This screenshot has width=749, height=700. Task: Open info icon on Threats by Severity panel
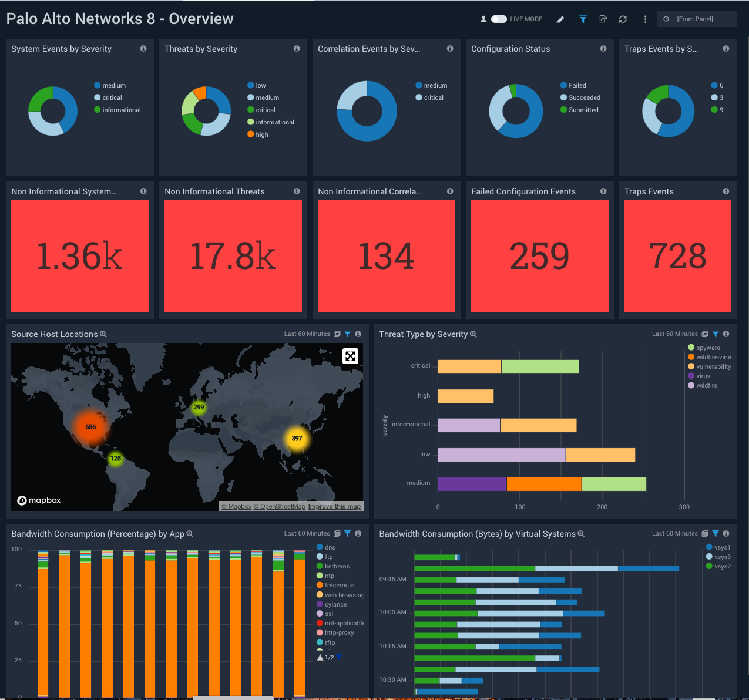coord(297,49)
